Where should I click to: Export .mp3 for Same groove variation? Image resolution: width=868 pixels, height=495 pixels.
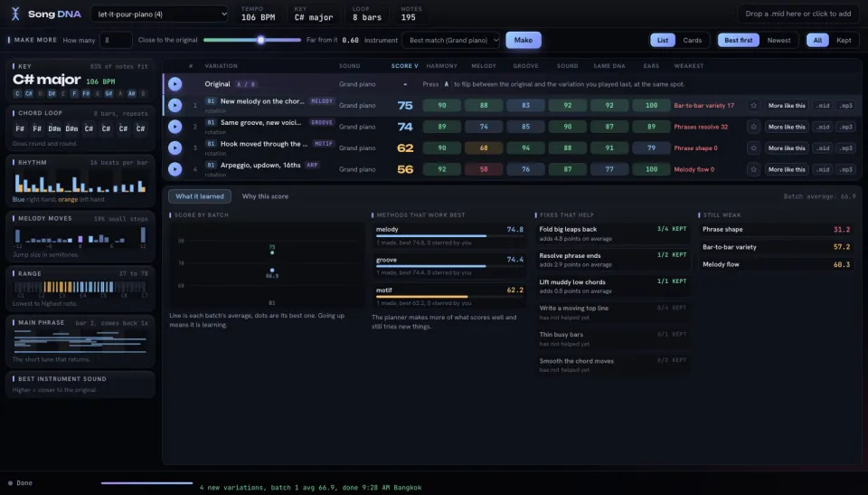tap(846, 127)
